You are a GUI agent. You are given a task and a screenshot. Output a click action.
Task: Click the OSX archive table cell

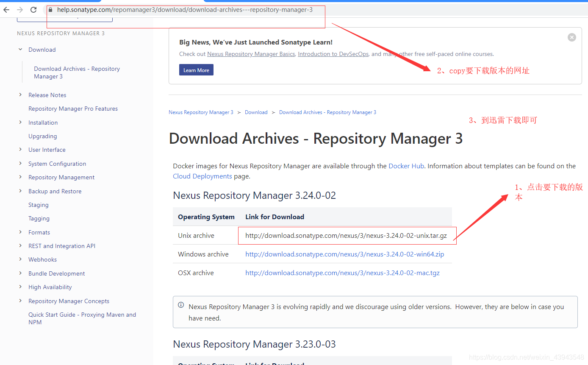196,273
